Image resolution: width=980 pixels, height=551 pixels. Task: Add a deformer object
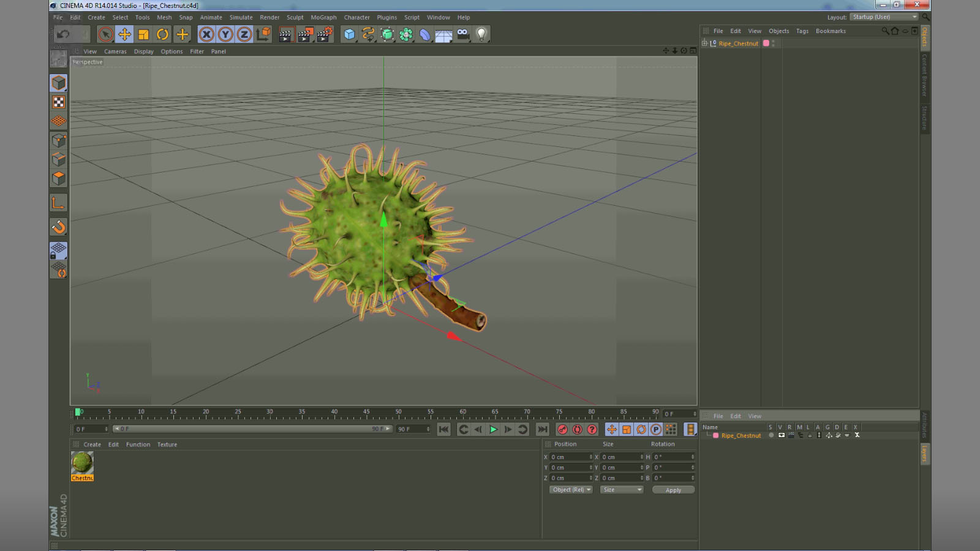click(x=425, y=34)
